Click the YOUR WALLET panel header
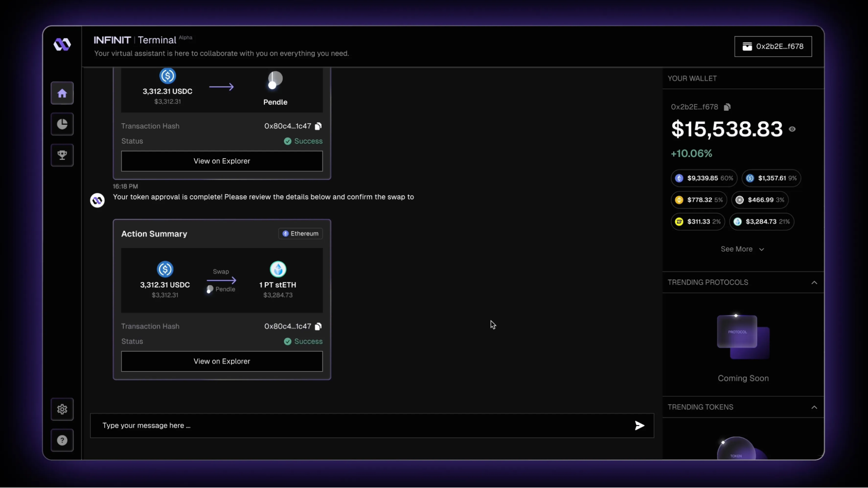 (x=692, y=79)
